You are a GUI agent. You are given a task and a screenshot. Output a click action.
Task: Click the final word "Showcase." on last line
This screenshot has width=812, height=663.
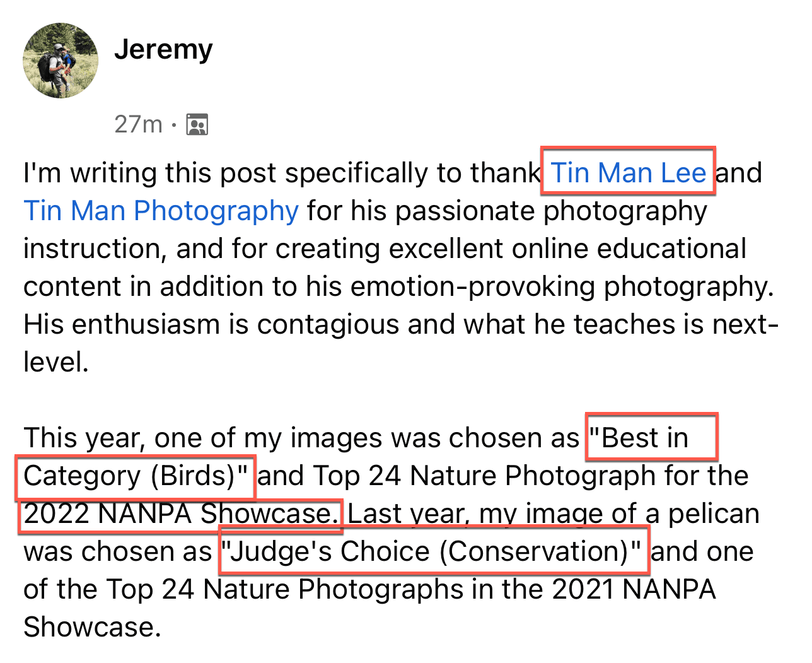click(x=92, y=627)
